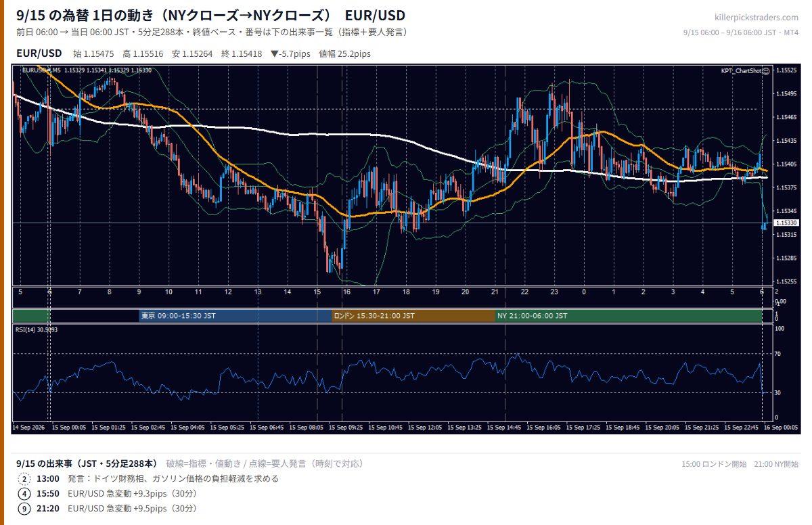This screenshot has width=812, height=525.
Task: Click the KPT_ChartShot label on the chart
Action: [741, 70]
